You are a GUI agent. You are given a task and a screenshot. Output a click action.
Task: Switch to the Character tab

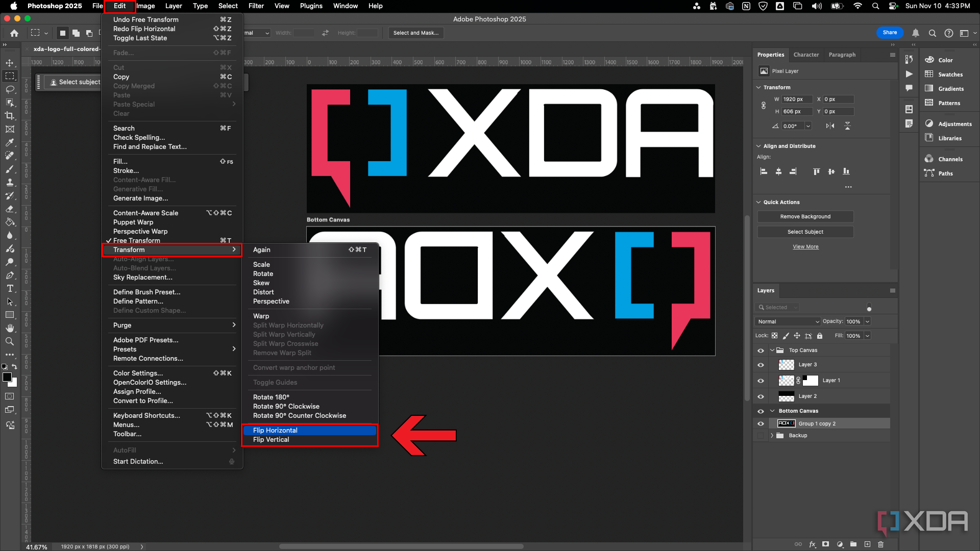806,55
